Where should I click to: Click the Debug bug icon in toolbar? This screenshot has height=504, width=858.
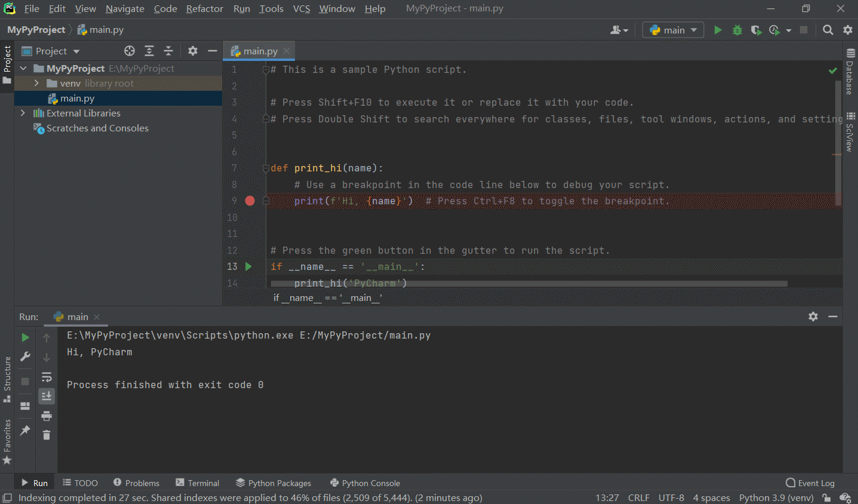click(x=737, y=30)
